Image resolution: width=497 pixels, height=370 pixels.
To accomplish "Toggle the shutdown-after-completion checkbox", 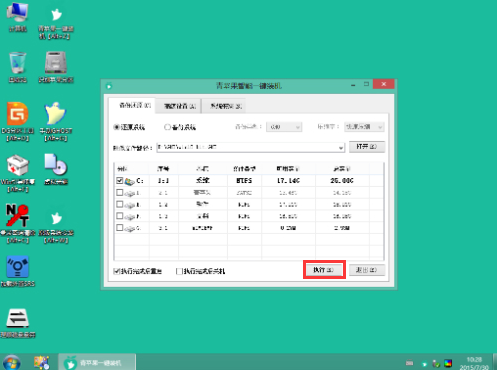I will coord(179,271).
